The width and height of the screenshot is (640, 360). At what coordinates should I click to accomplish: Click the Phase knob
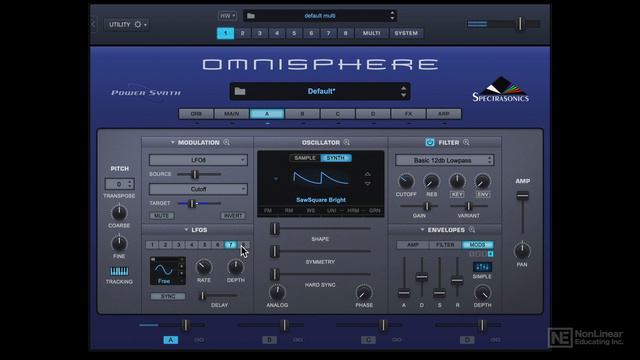click(x=364, y=292)
